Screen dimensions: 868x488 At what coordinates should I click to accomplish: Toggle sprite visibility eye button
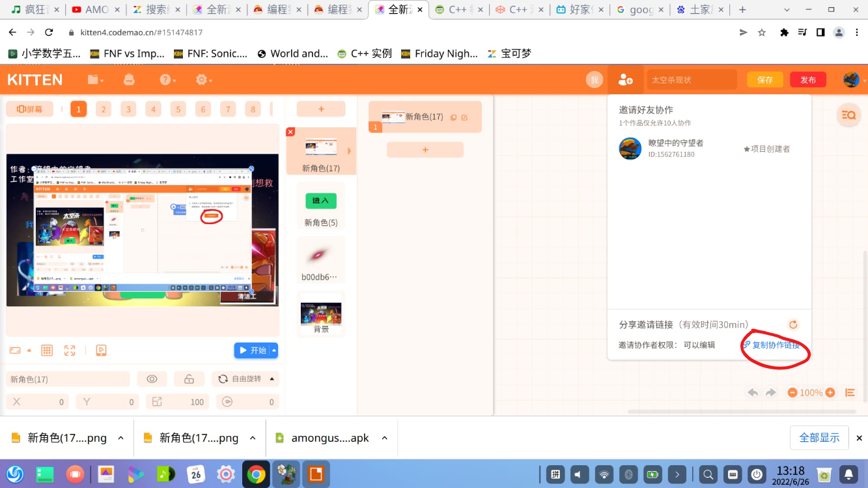[152, 379]
